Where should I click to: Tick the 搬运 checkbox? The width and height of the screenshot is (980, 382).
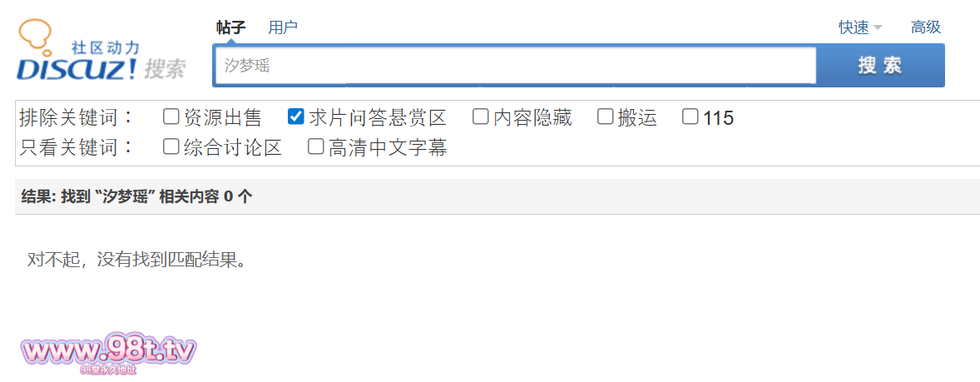[x=605, y=117]
